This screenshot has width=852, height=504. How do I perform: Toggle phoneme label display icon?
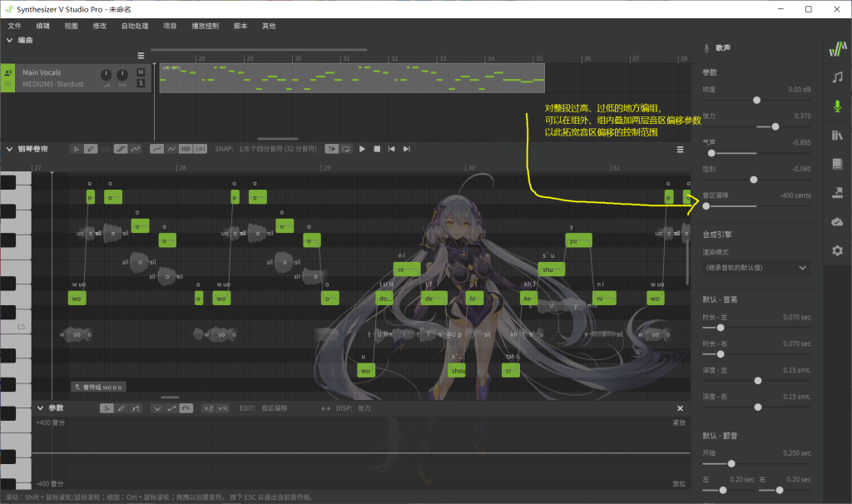(200, 149)
